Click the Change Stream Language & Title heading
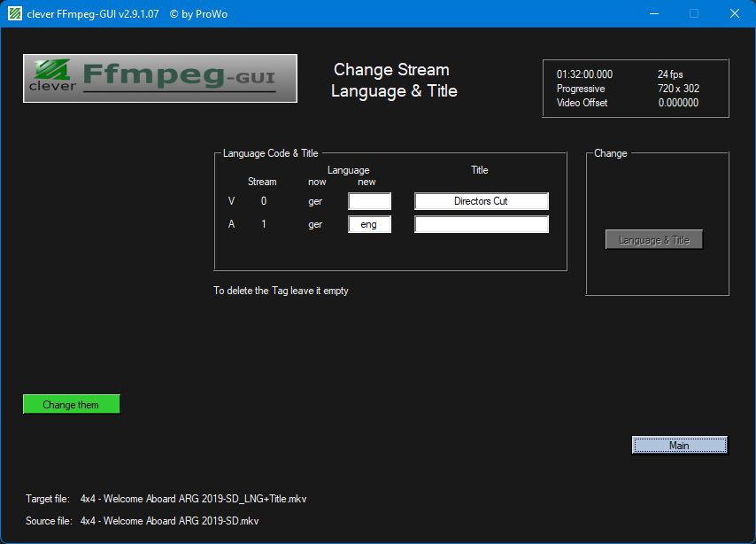Screen dimensions: 756x544 coord(394,80)
